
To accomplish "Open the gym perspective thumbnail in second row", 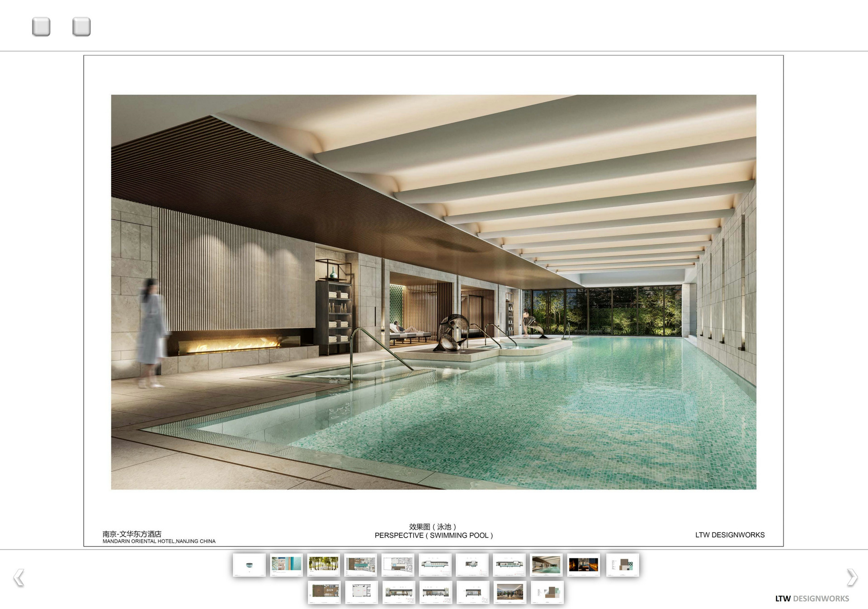I will (510, 592).
